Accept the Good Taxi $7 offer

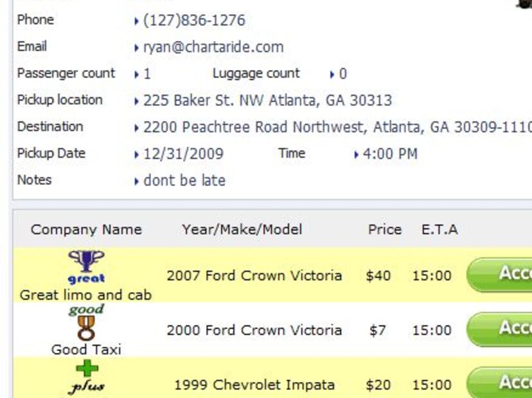coord(500,329)
